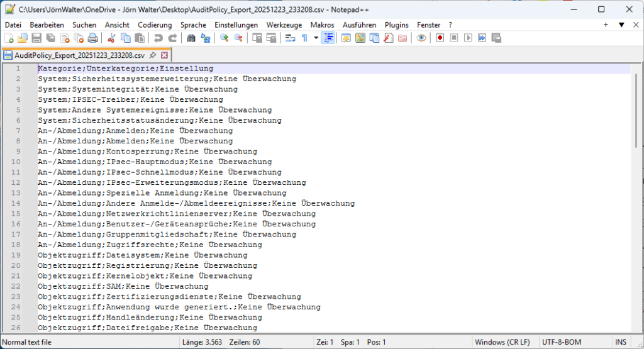Click the Windows (CR LF) line-ending selector

[x=503, y=343]
